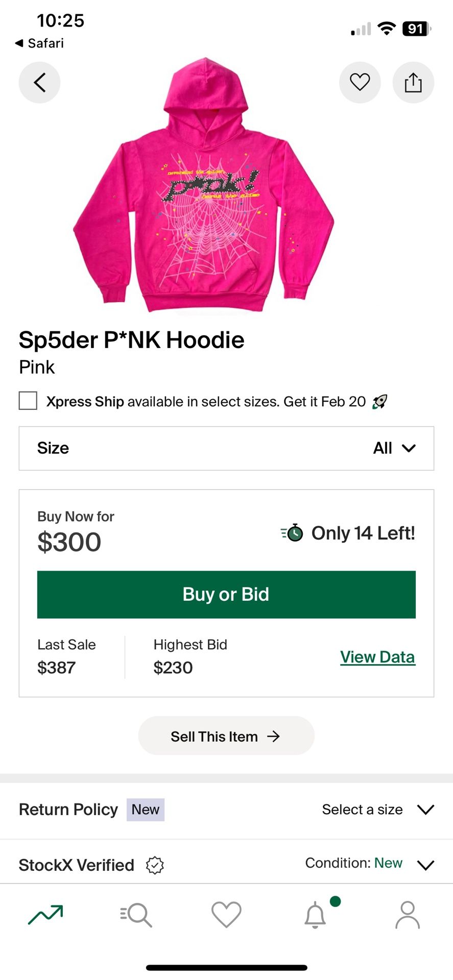Enable the Xpress Ship checkbox

point(28,401)
